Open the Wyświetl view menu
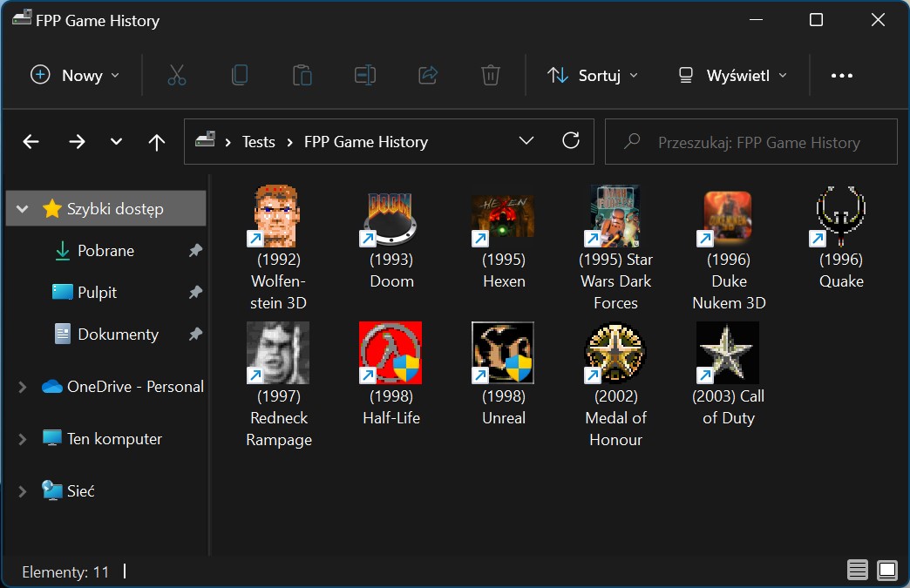The width and height of the screenshot is (910, 588). tap(732, 76)
